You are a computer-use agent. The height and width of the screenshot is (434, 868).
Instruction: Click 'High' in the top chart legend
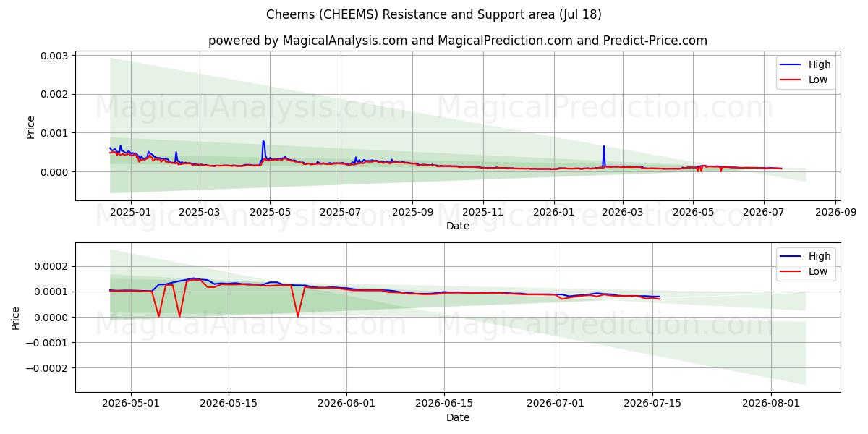coord(820,64)
